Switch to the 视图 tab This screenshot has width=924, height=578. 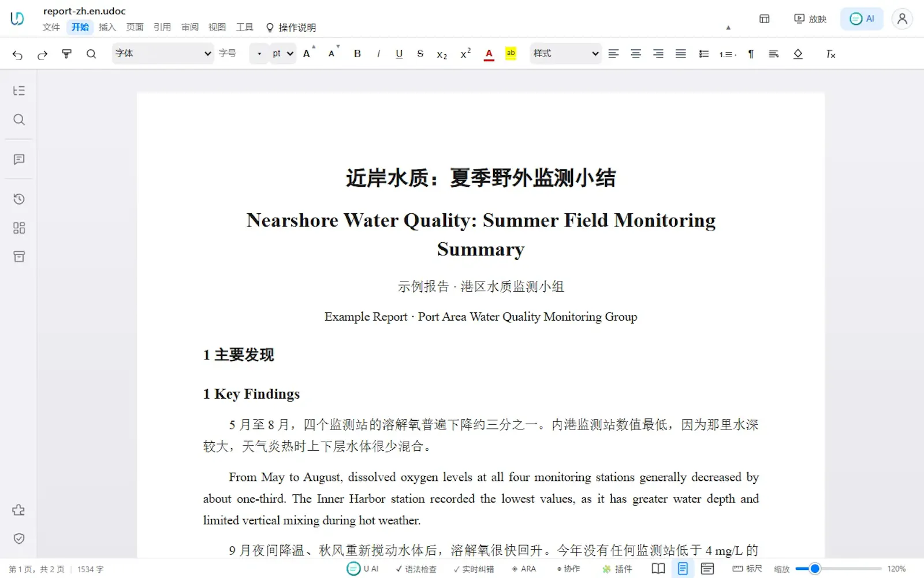(217, 27)
